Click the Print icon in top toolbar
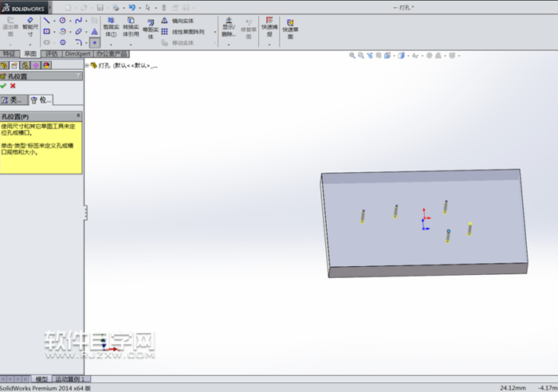The image size is (558, 392). pos(116,7)
